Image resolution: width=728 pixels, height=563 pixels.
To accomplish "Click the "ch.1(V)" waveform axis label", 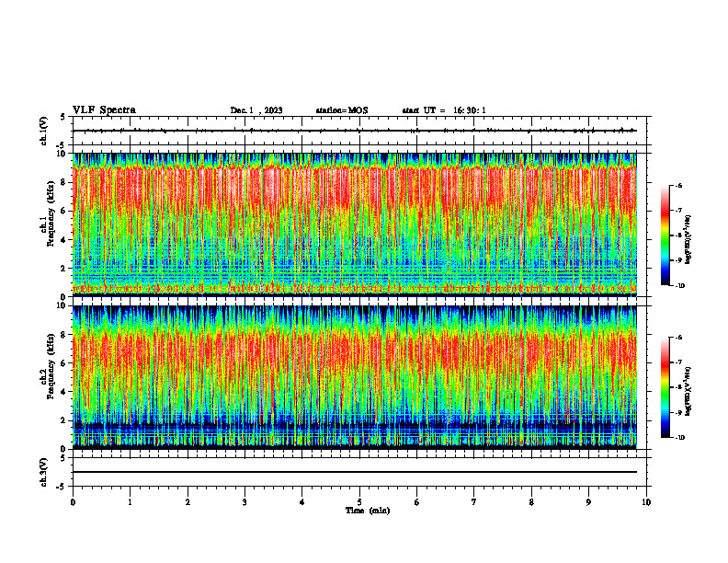I will click(x=44, y=131).
